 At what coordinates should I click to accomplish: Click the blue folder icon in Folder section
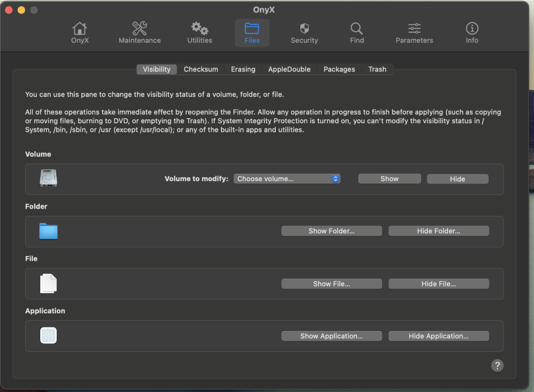point(48,230)
